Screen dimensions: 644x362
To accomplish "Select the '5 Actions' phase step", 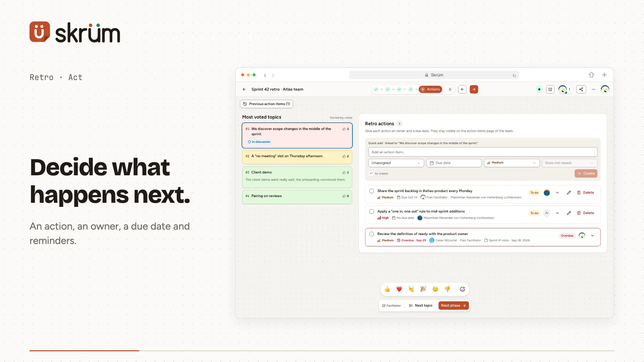I will [430, 89].
